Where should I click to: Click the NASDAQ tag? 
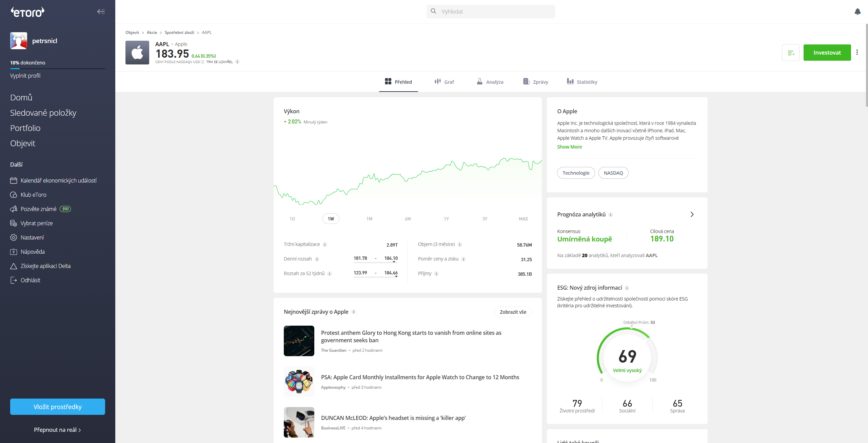[x=613, y=173]
